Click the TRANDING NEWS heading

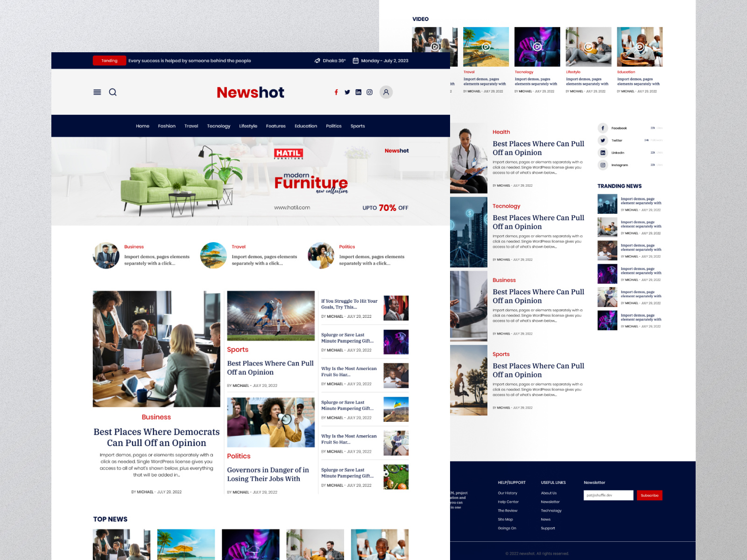pos(620,186)
